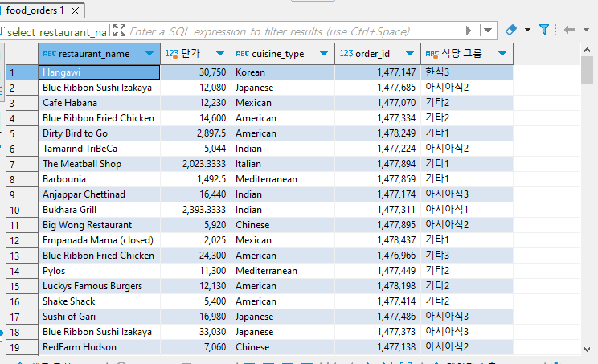Select the Sushi of Gari cell
Image resolution: width=598 pixels, height=364 pixels.
[99, 317]
